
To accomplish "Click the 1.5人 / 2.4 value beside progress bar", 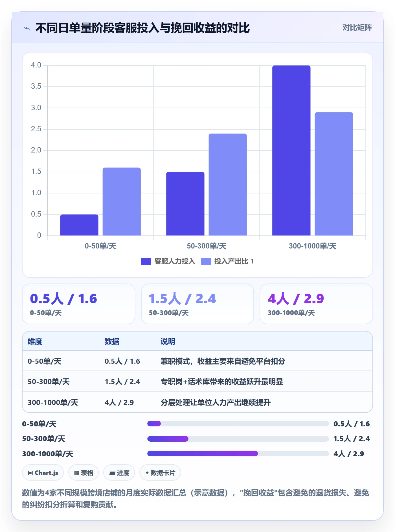I will click(352, 439).
